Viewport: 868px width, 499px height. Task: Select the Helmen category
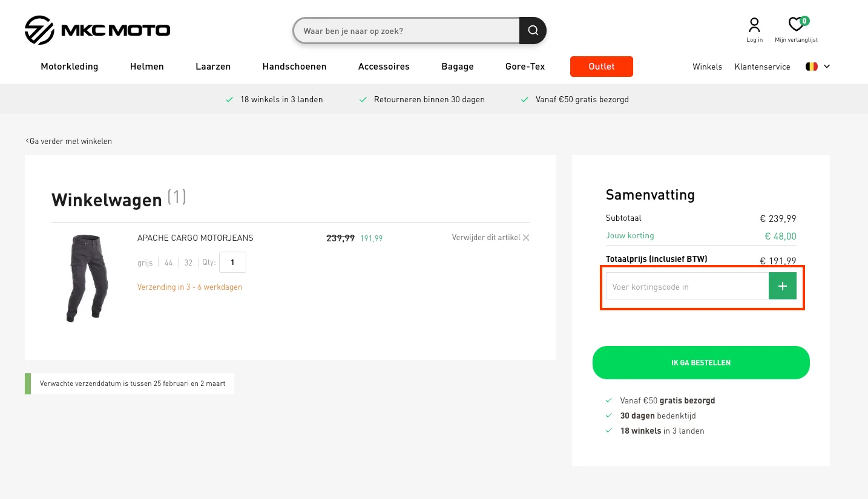click(146, 67)
